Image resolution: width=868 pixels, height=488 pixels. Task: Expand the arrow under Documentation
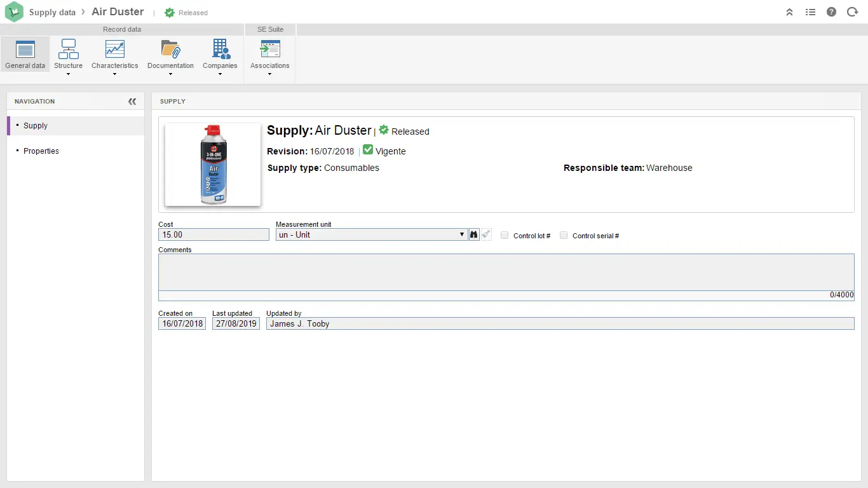coord(170,74)
